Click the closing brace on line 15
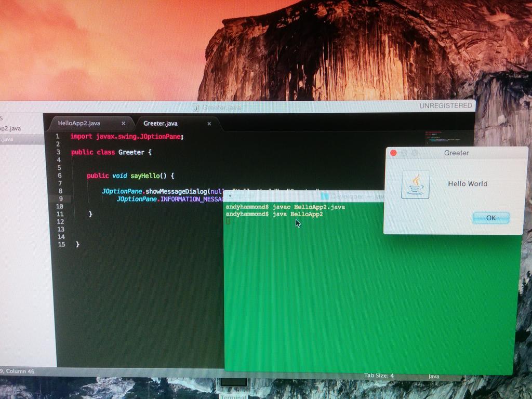This screenshot has width=532, height=399. (x=78, y=244)
